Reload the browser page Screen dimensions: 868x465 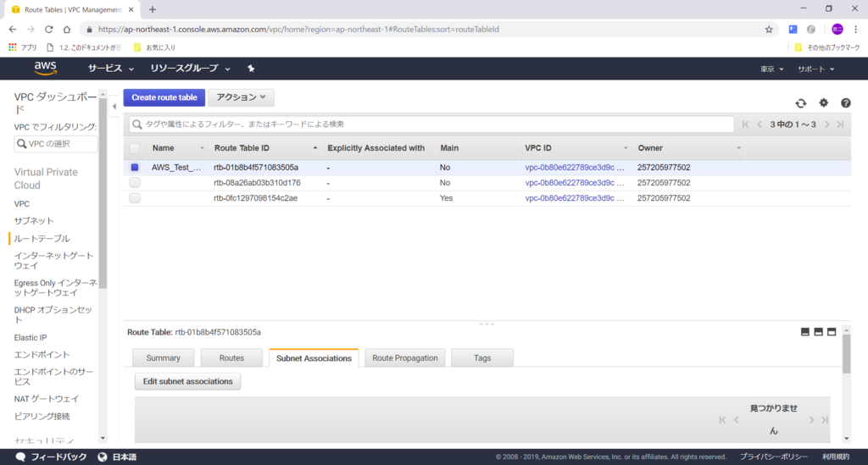tap(48, 30)
